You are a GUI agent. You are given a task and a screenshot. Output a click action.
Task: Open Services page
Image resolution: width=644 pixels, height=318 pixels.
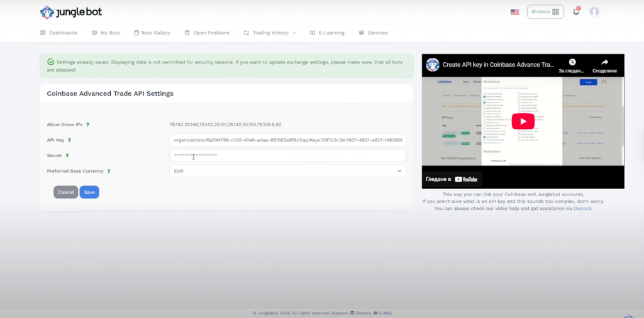pos(374,33)
